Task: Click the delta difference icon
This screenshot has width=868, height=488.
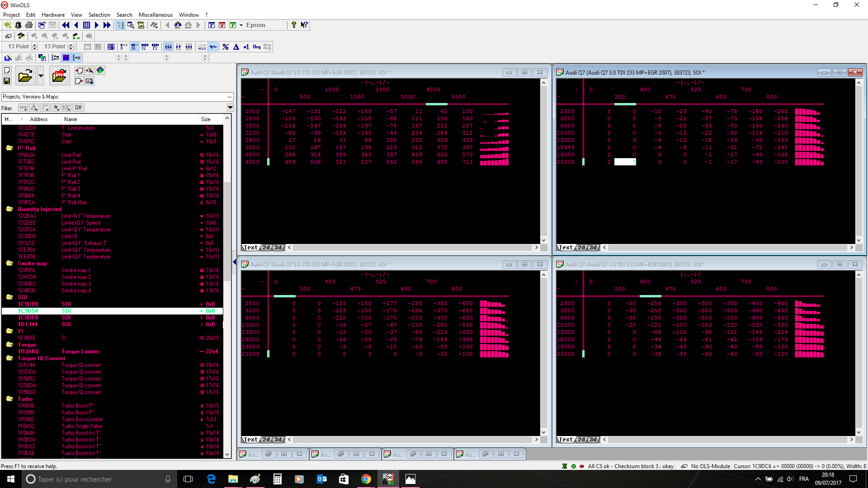Action: coord(236,47)
